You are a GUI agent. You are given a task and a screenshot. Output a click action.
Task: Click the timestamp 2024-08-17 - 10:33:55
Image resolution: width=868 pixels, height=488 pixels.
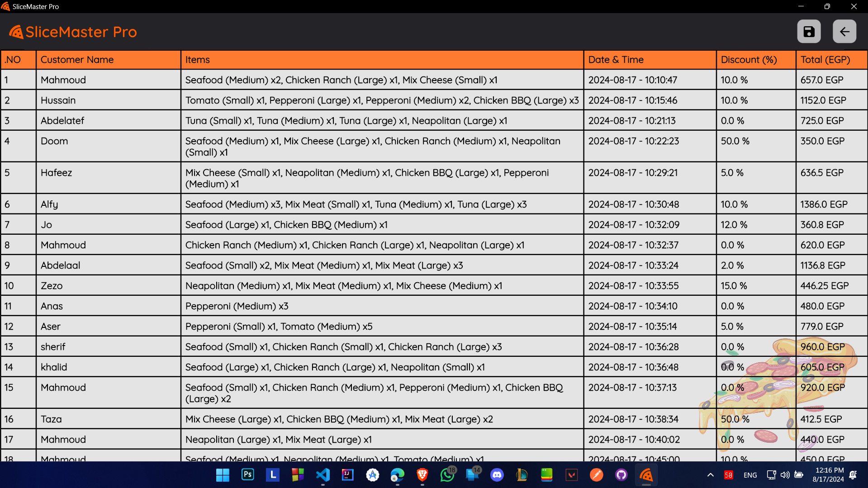click(x=633, y=286)
